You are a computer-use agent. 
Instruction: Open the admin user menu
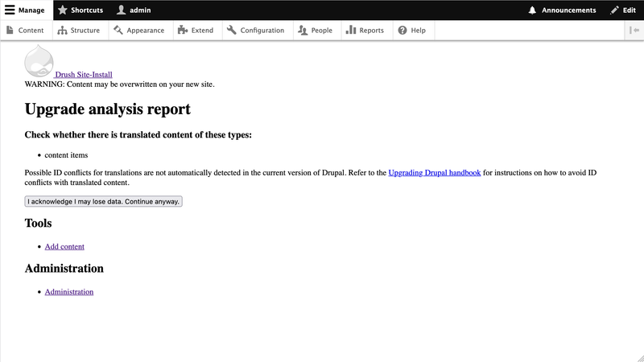click(x=134, y=10)
